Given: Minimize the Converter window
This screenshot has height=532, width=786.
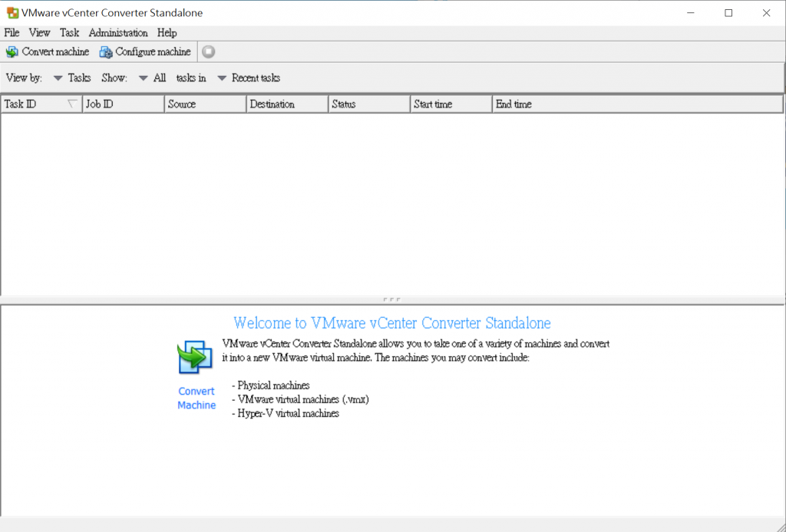Looking at the screenshot, I should pyautogui.click(x=691, y=13).
